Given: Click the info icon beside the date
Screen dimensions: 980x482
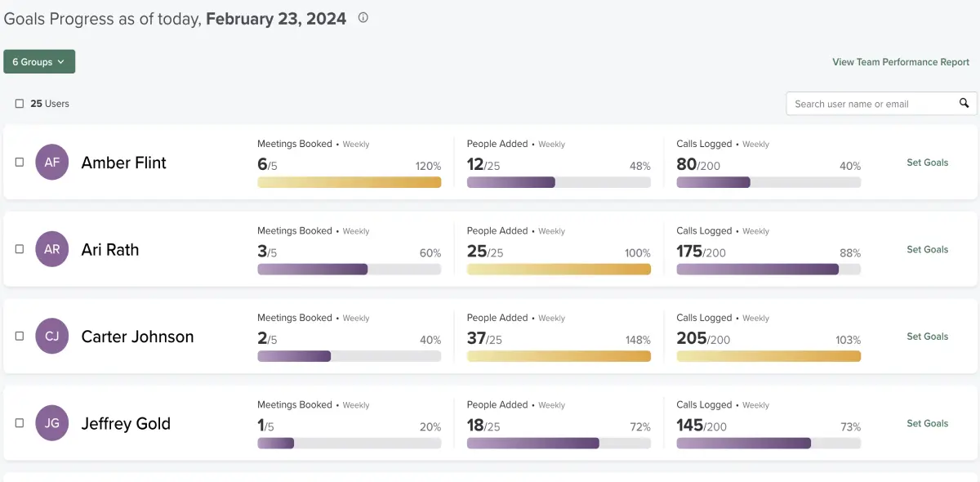Looking at the screenshot, I should [363, 18].
